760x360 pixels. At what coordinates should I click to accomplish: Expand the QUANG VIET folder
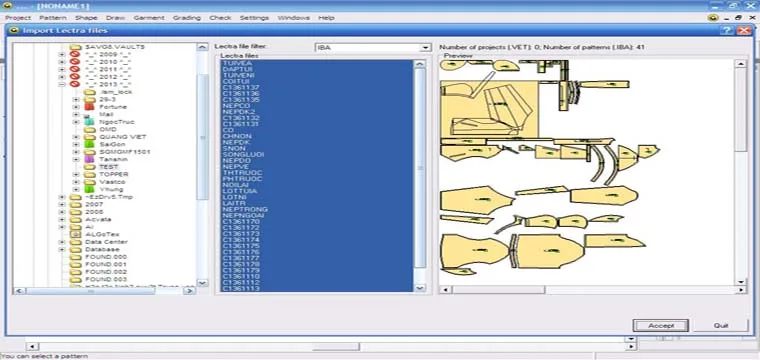[x=76, y=137]
